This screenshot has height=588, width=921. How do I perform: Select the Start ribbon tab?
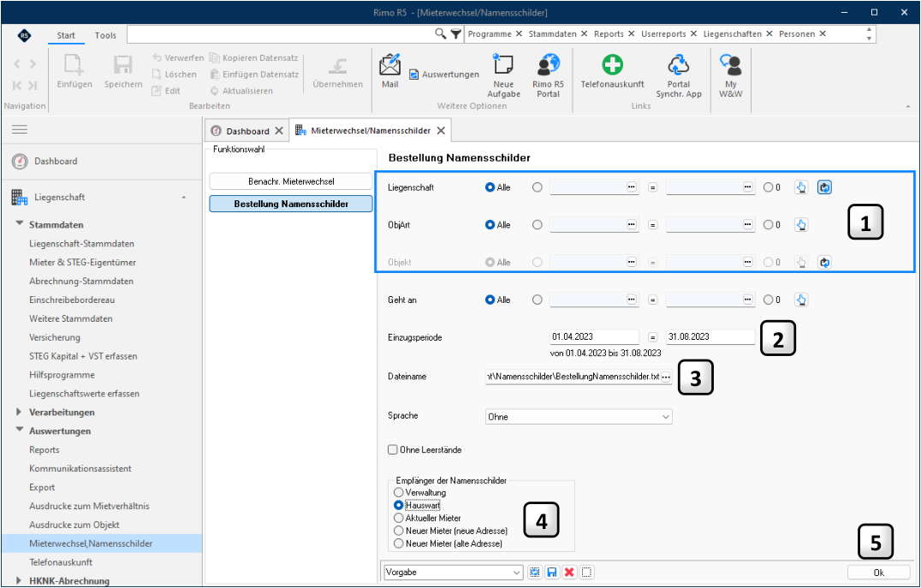(x=66, y=35)
